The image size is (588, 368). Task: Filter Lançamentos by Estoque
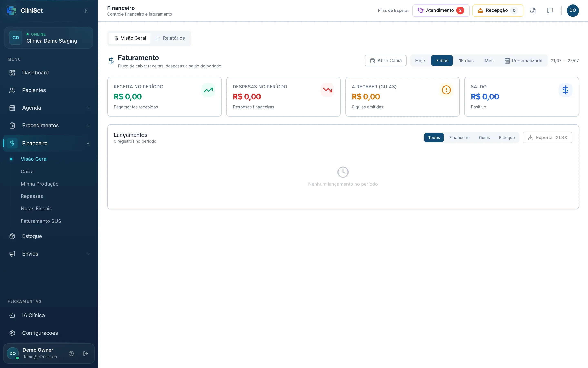[x=507, y=138]
